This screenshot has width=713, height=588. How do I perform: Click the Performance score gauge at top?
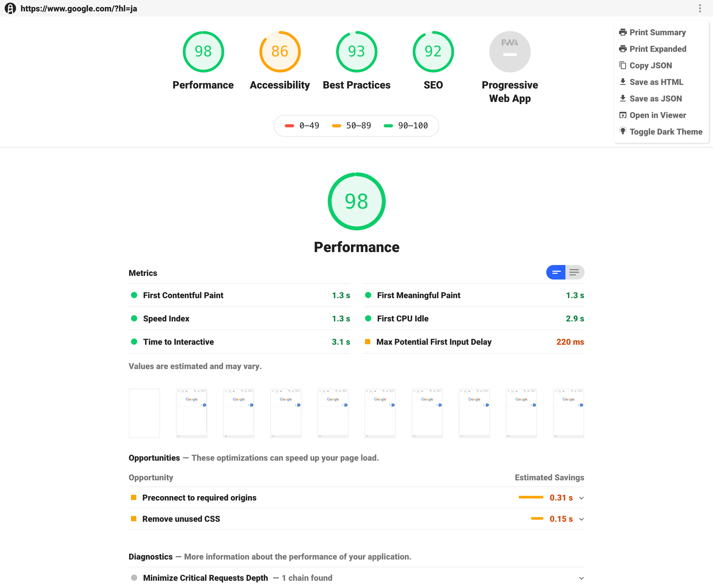(203, 52)
